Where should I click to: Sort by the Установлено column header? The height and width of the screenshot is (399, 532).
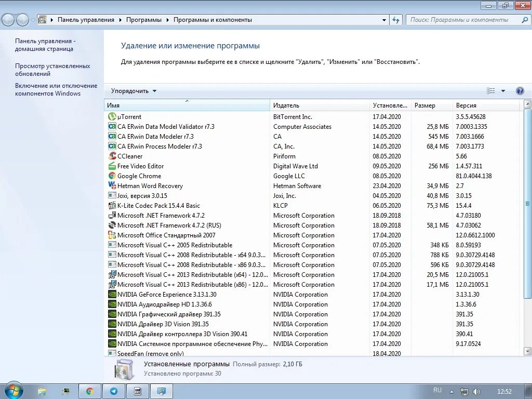(390, 105)
